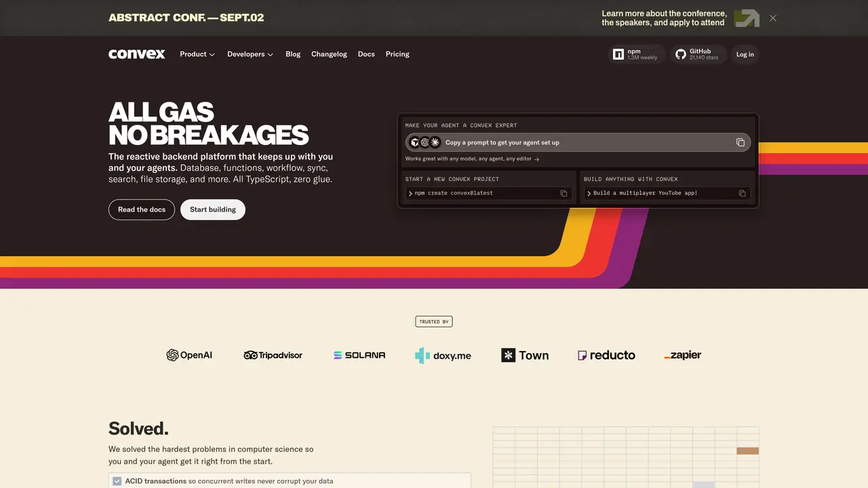The image size is (868, 488).
Task: Click the Convex logo in header
Action: (137, 54)
